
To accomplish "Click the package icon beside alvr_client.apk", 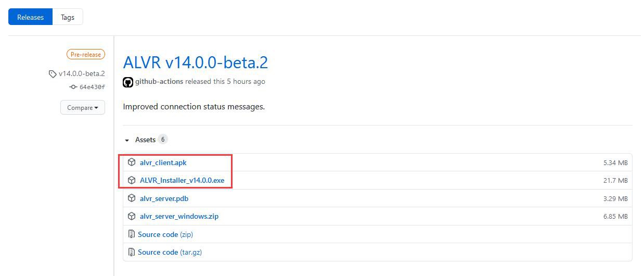I will 132,162.
